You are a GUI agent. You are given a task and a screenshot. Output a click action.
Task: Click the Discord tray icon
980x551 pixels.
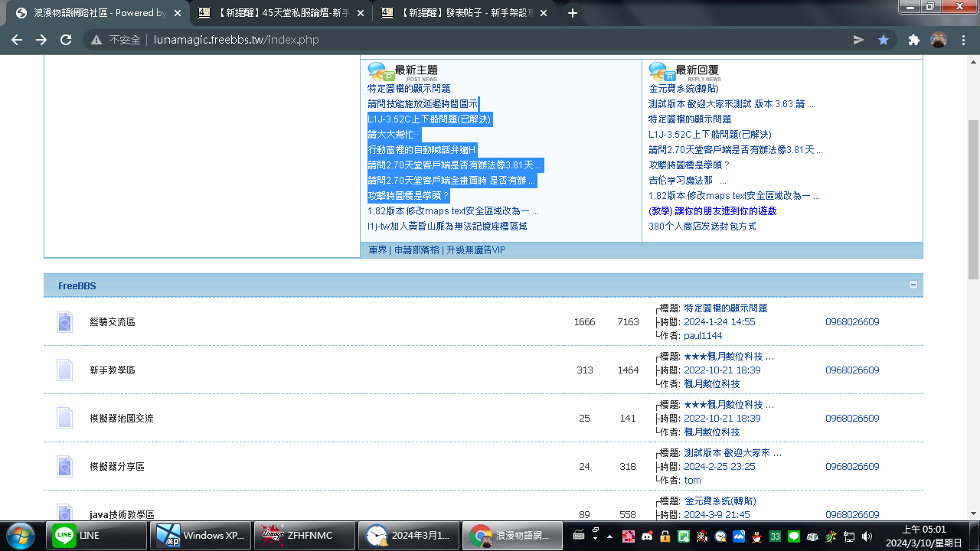coord(646,536)
